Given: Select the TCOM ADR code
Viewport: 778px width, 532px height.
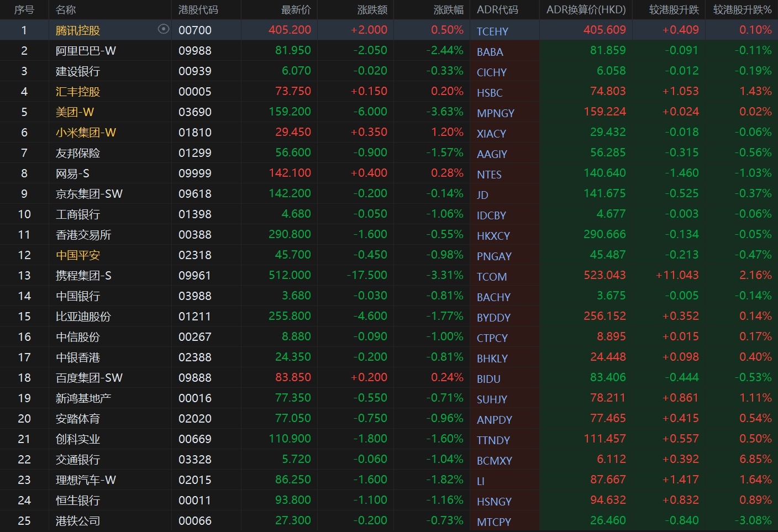Looking at the screenshot, I should [x=491, y=277].
